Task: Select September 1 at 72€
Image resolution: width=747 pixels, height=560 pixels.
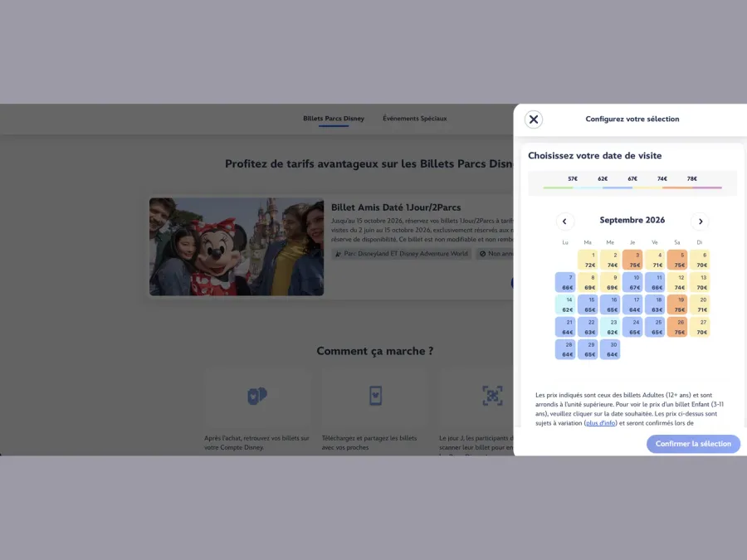Action: pos(588,260)
